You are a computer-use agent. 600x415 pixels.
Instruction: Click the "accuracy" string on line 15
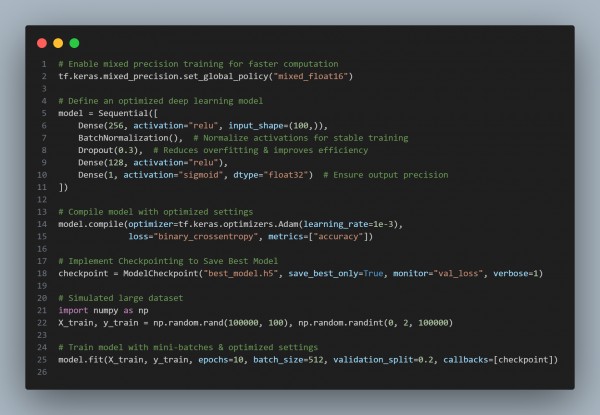tap(338, 236)
